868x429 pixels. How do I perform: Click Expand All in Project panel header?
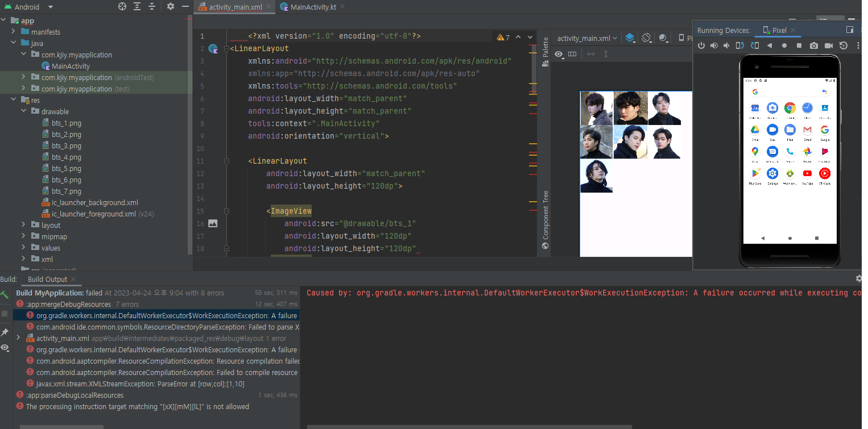click(137, 7)
